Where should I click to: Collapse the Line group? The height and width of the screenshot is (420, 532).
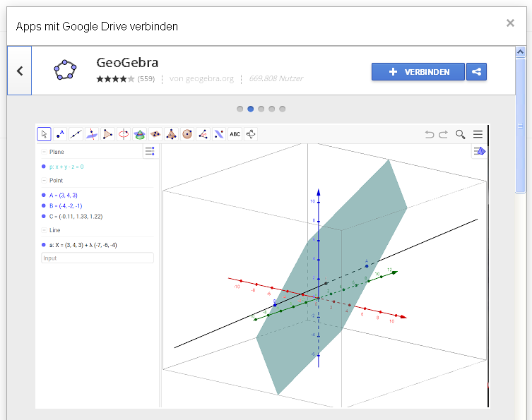click(x=44, y=230)
